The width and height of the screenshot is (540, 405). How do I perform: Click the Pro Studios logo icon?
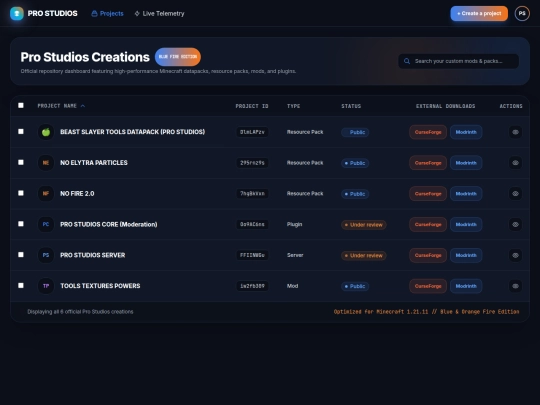tap(17, 13)
